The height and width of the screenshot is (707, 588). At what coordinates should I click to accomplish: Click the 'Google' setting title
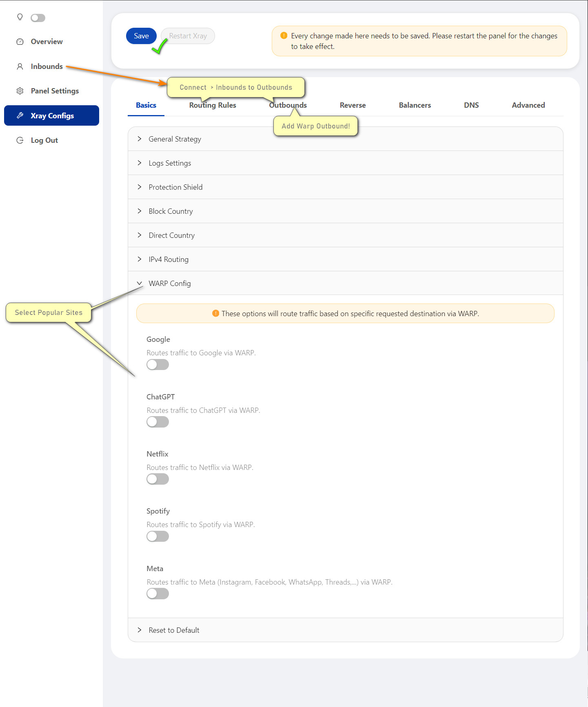tap(158, 339)
